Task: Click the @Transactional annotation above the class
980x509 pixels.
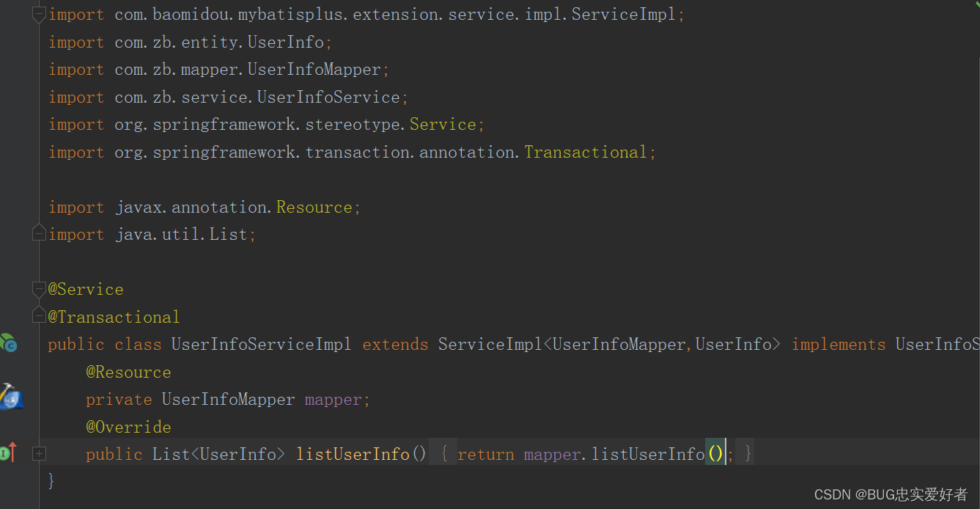Action: (114, 317)
